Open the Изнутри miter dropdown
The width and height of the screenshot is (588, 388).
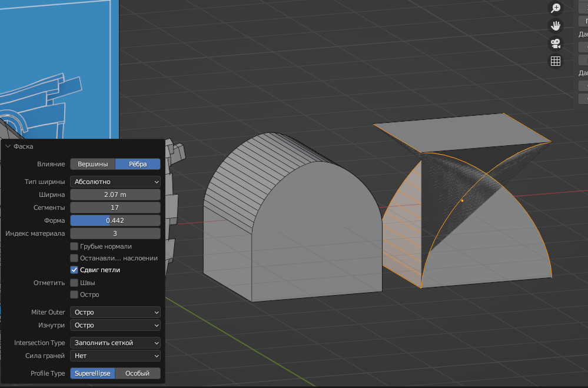click(115, 325)
